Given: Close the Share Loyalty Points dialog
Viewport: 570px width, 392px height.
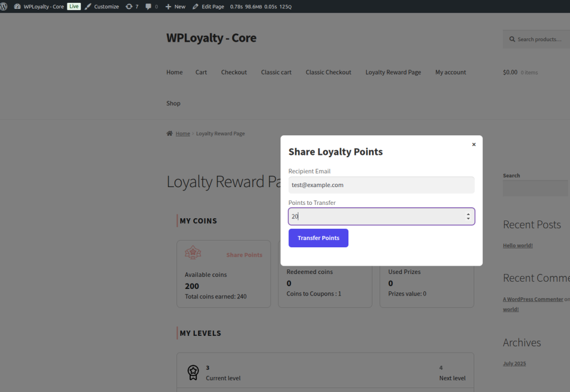Looking at the screenshot, I should coord(474,144).
